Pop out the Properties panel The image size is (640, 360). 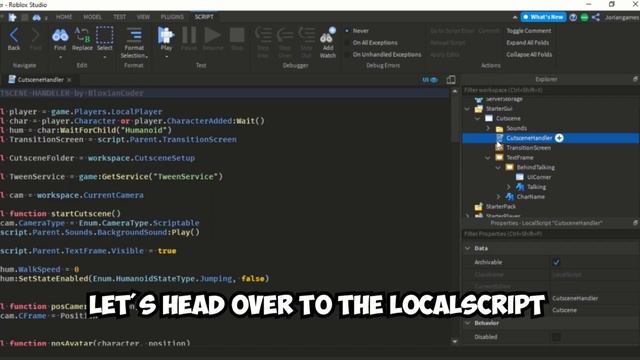[x=636, y=223]
